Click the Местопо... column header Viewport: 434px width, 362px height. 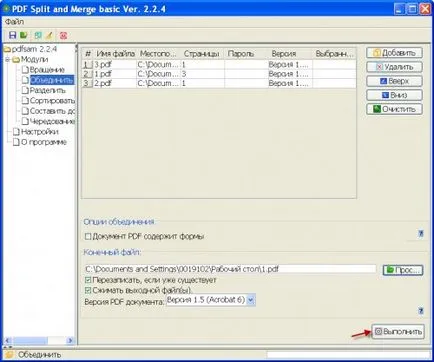[x=159, y=54]
